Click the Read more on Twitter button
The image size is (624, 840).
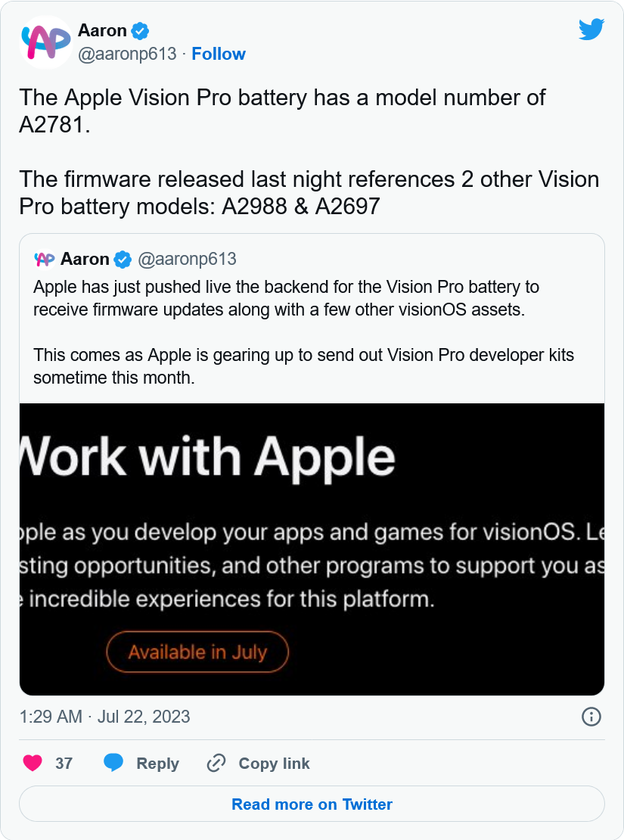click(x=312, y=804)
